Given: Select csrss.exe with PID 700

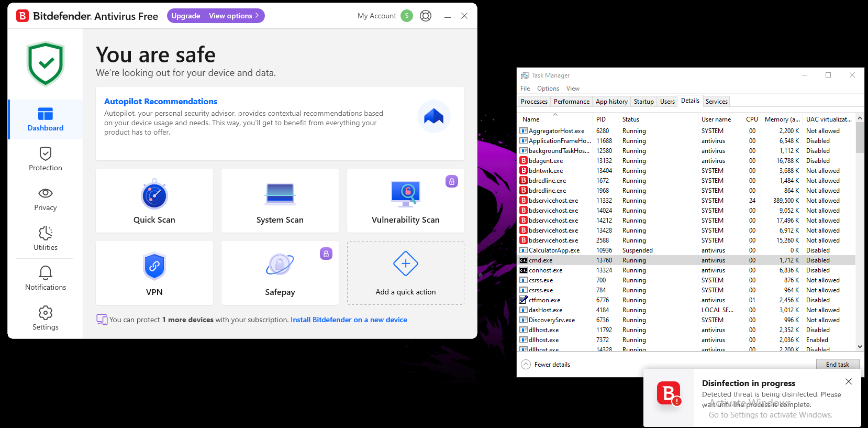Looking at the screenshot, I should tap(687, 280).
